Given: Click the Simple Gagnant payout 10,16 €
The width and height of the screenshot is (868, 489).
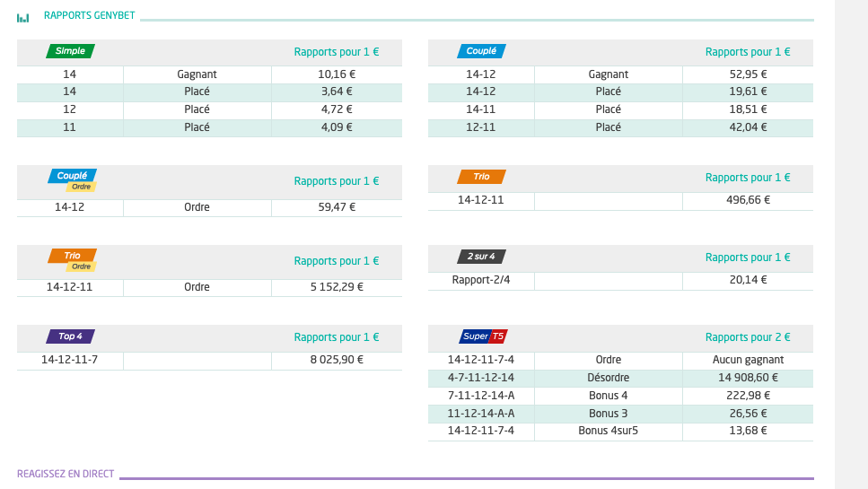Looking at the screenshot, I should [x=337, y=74].
